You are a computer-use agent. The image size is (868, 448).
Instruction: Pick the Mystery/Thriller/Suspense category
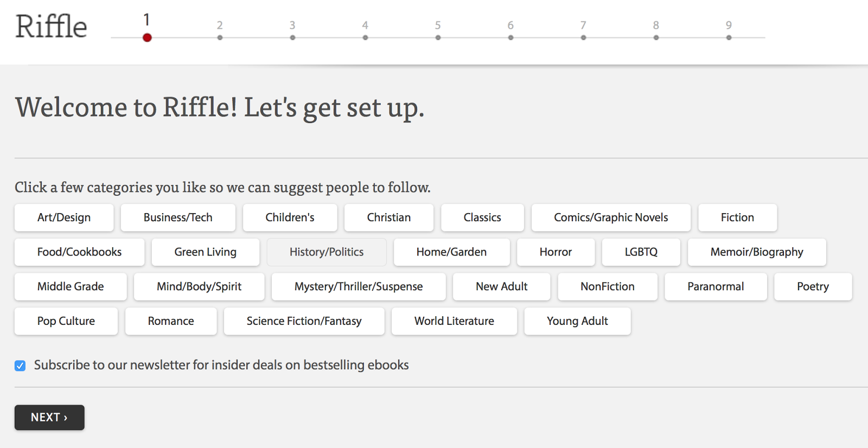[359, 286]
